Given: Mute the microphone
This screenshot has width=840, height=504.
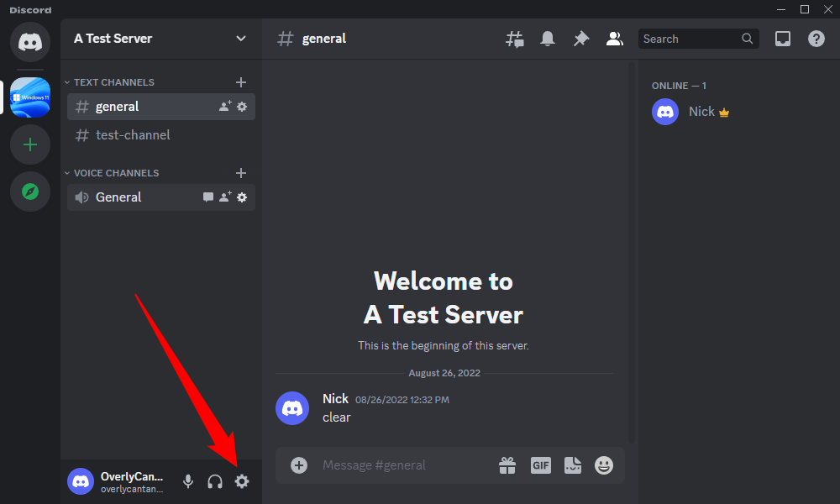Looking at the screenshot, I should (188, 481).
